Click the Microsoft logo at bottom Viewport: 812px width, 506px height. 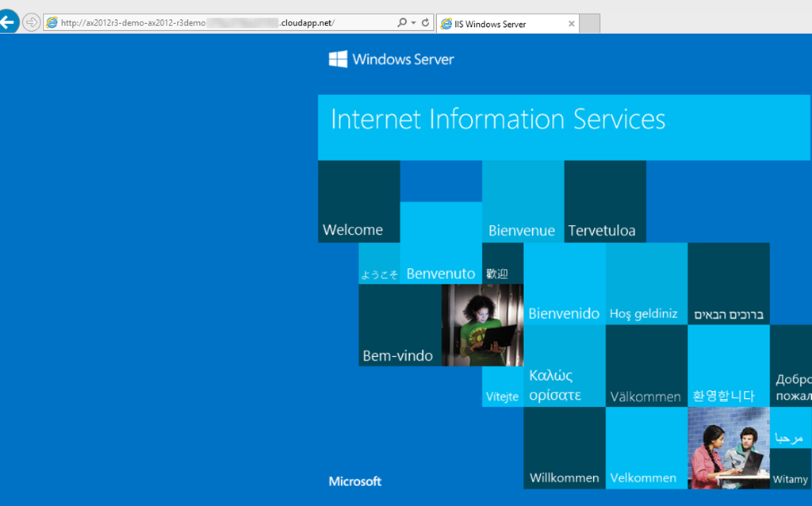[354, 481]
